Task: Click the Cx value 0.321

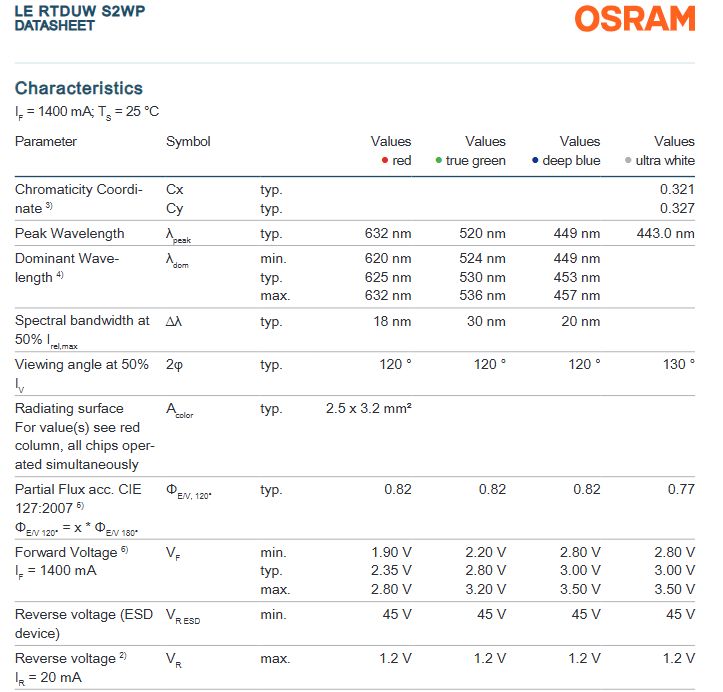Action: pyautogui.click(x=677, y=189)
